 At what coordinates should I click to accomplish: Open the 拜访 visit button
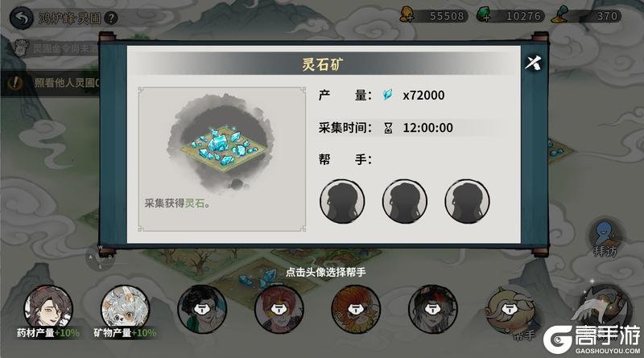click(x=606, y=240)
